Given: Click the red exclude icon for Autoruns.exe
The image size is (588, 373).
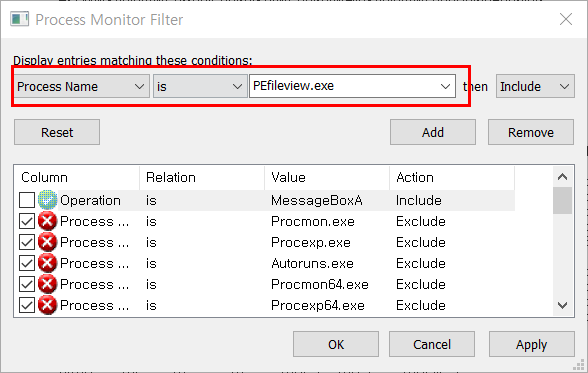Looking at the screenshot, I should 48,263.
